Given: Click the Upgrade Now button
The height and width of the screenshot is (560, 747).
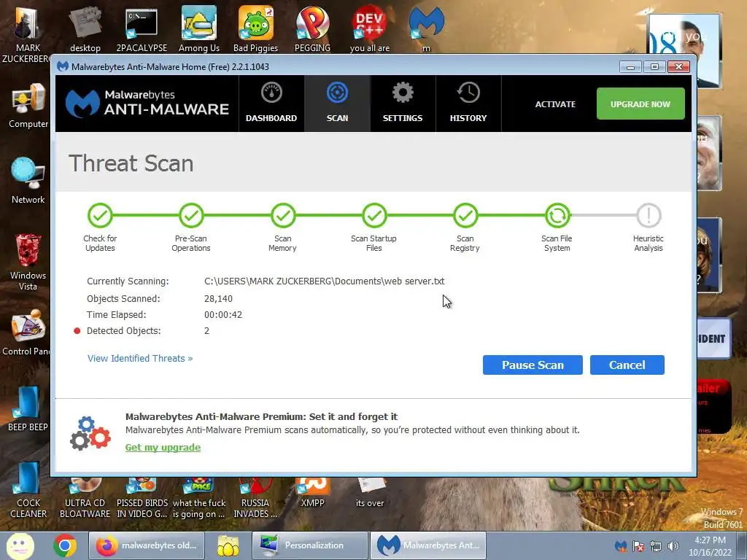Looking at the screenshot, I should point(640,104).
